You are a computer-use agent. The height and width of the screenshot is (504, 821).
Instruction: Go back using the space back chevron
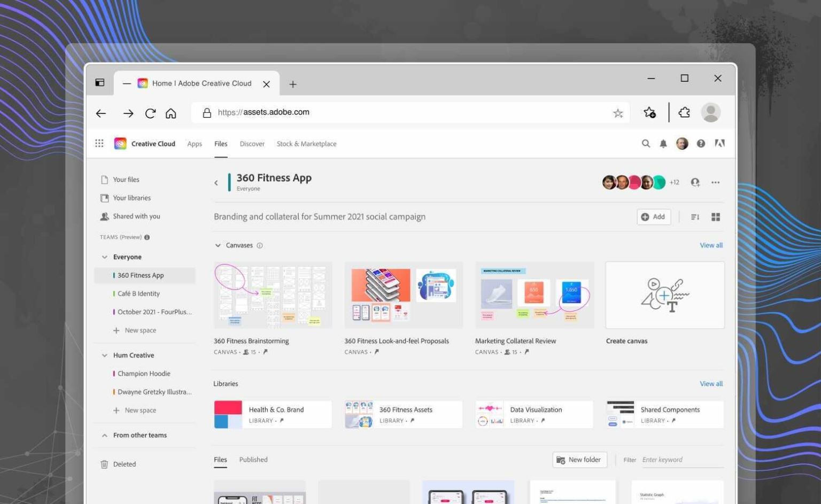coord(216,183)
